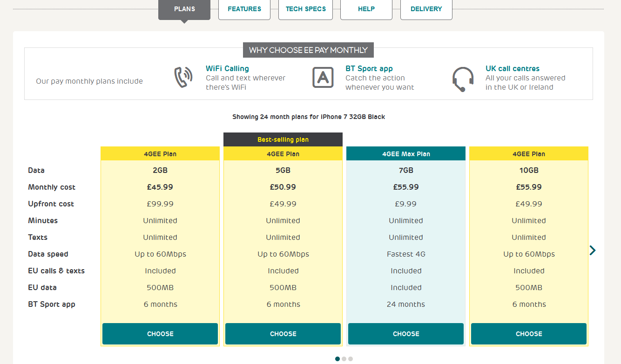Screen dimensions: 621x364
Task: Open the Help tab
Action: (366, 9)
